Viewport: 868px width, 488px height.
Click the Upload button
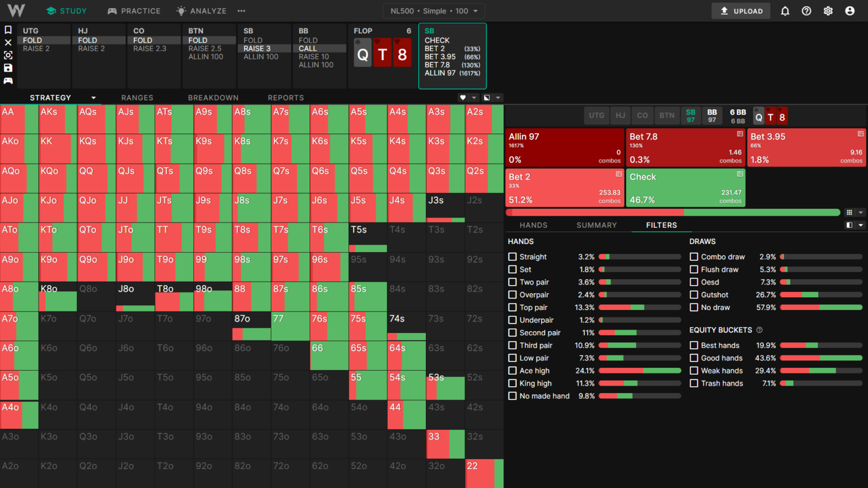741,11
